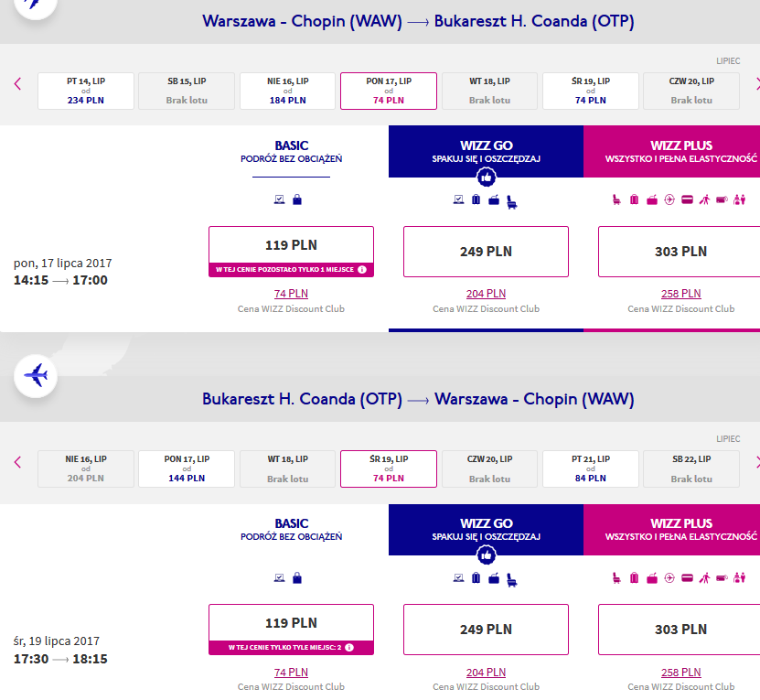
Task: Select return date ŚR 19, LIP 74 PLN
Action: click(x=389, y=468)
